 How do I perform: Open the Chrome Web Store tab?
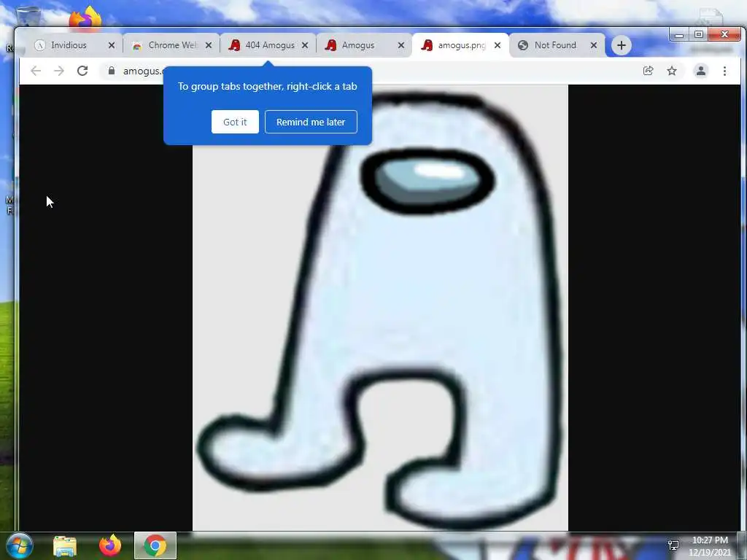tap(171, 45)
